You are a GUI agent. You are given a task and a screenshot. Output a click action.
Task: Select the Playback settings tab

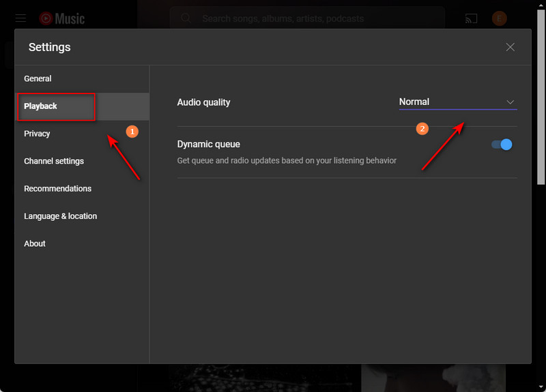click(x=41, y=106)
